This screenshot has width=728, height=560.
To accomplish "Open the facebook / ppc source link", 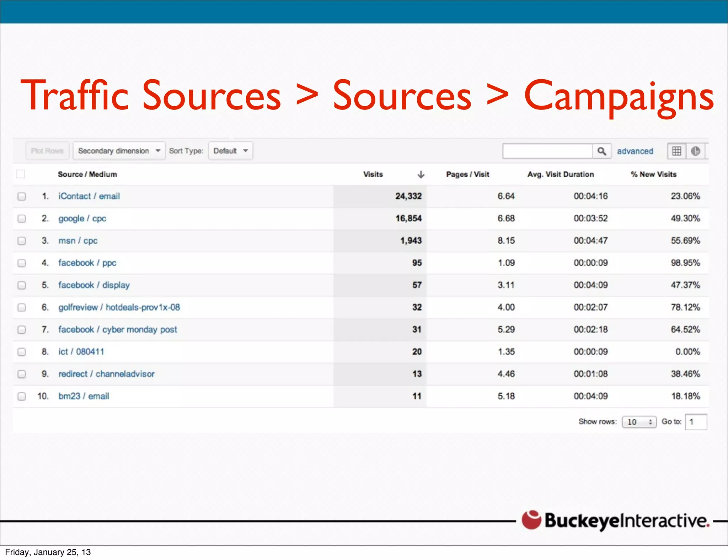I will pos(87,263).
